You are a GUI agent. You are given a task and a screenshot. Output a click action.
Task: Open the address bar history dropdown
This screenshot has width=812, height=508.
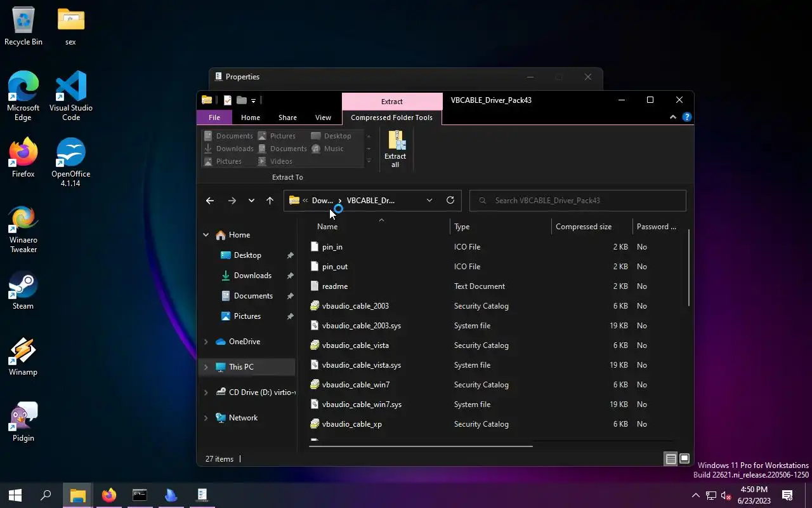pyautogui.click(x=429, y=200)
